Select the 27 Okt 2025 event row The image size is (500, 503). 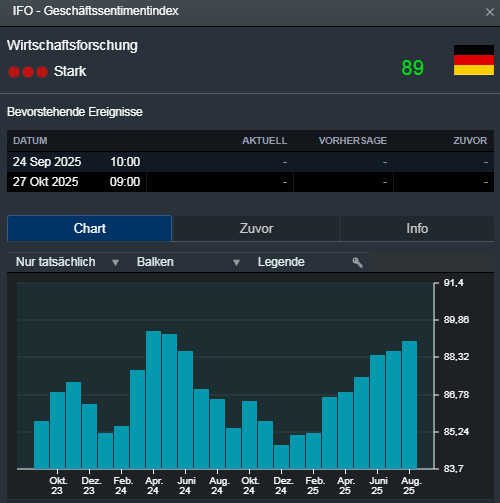[250, 182]
